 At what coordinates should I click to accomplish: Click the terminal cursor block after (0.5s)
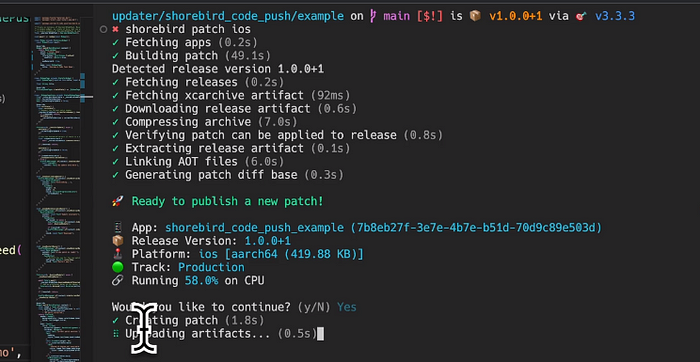coord(320,333)
